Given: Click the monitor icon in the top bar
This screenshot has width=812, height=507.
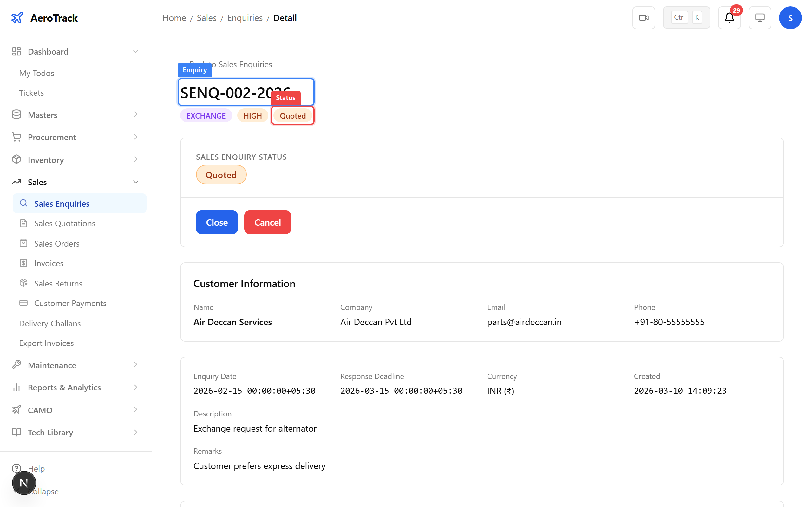Looking at the screenshot, I should coord(760,17).
